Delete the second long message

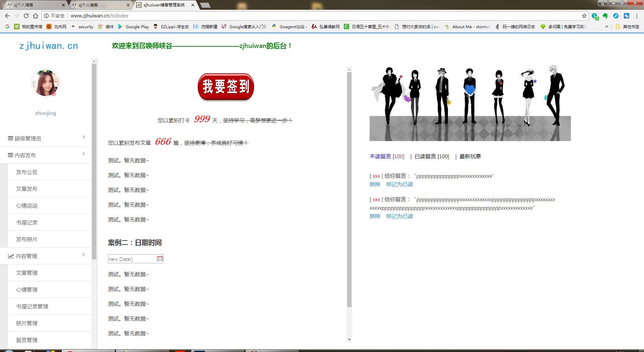coord(375,216)
